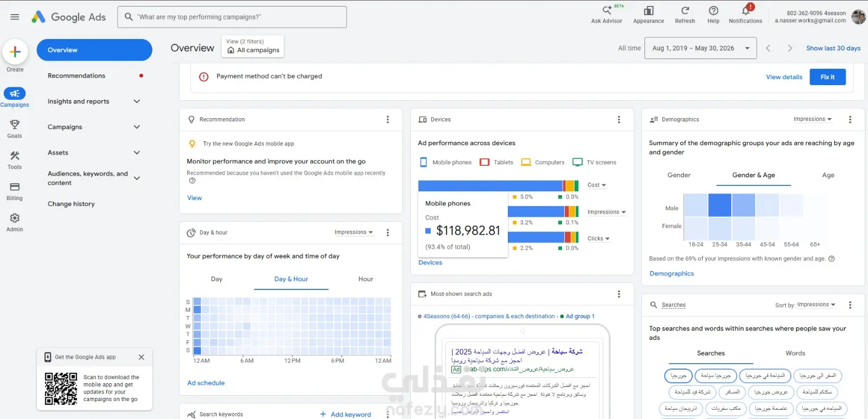Open Cost metric dropdown in Devices

coord(597,185)
